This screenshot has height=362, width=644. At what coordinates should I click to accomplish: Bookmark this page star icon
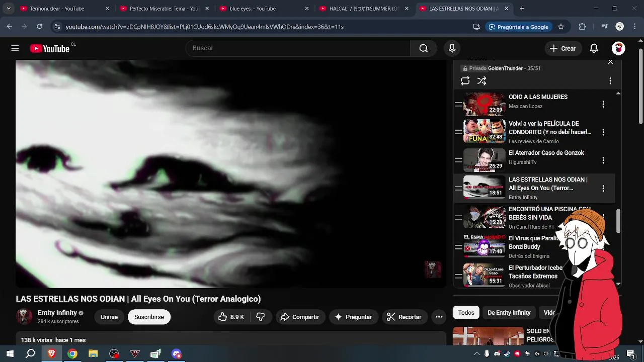561,27
